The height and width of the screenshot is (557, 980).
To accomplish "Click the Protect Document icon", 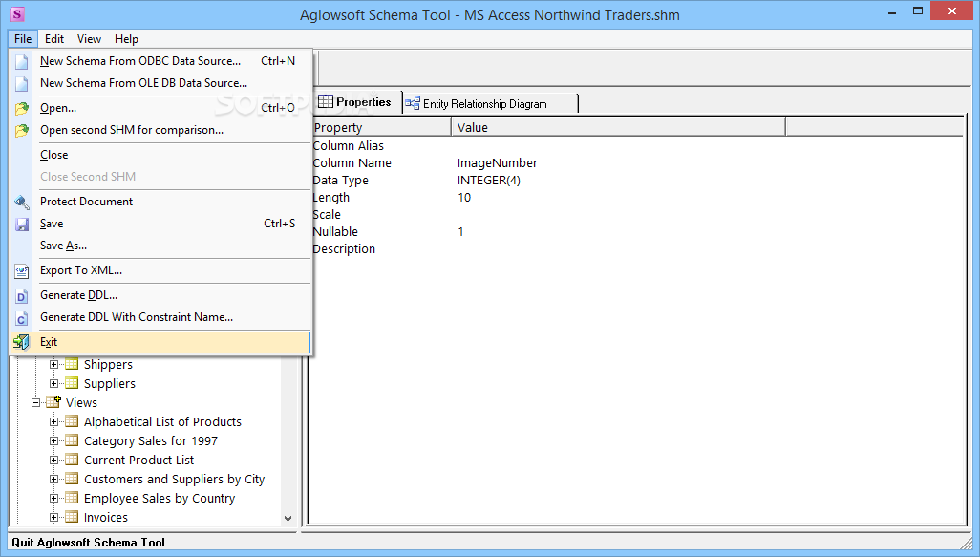I will (22, 202).
